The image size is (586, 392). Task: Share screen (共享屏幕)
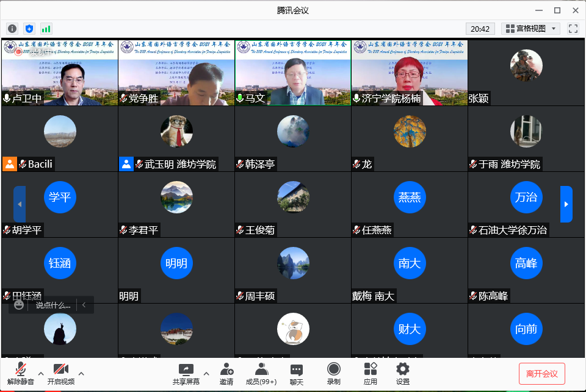pyautogui.click(x=186, y=373)
